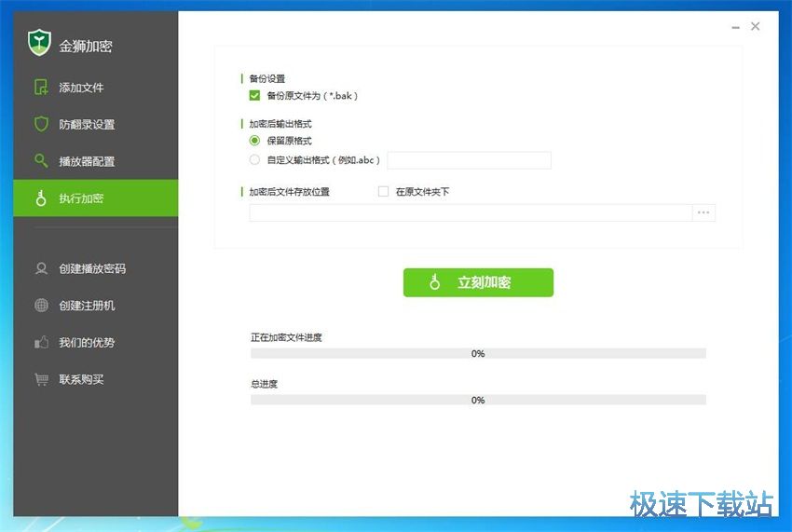This screenshot has height=532, width=792.
Task: Minimize the 金狮加密 window
Action: pos(735,27)
